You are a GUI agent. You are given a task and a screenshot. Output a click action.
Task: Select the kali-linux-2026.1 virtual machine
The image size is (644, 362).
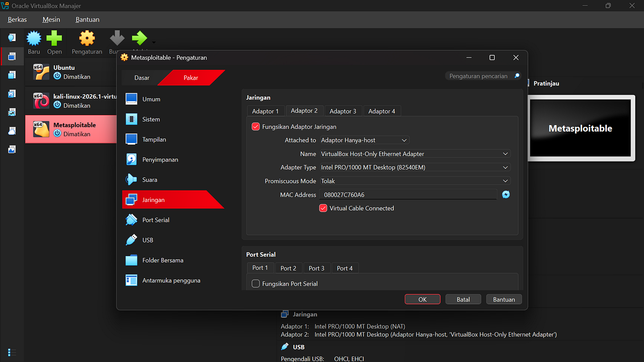coord(71,100)
